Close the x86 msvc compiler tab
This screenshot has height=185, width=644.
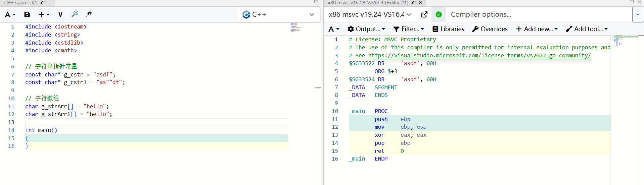(x=420, y=3)
